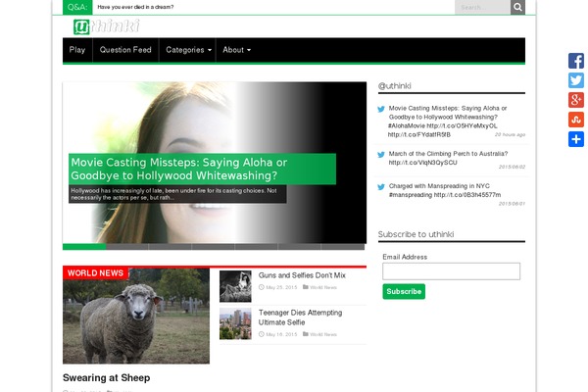Open the Question Feed page
Image resolution: width=588 pixels, height=392 pixels.
125,50
